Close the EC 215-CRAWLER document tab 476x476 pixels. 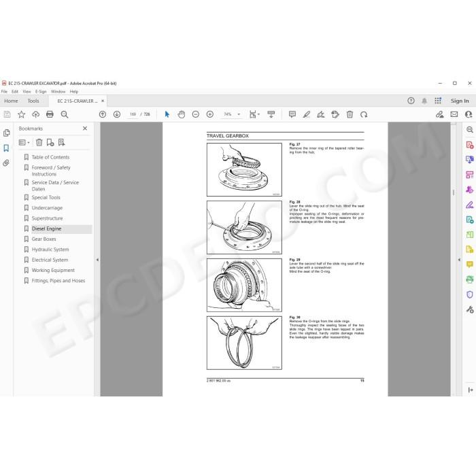[103, 101]
